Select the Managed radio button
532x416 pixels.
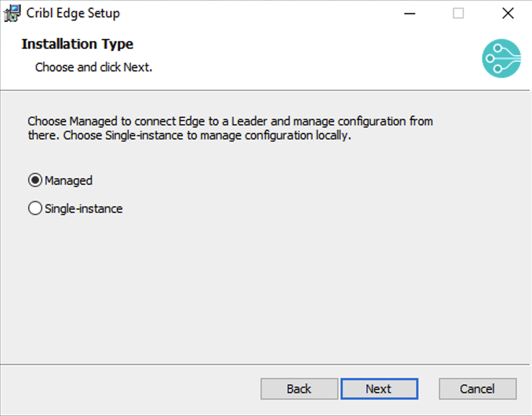pos(35,180)
